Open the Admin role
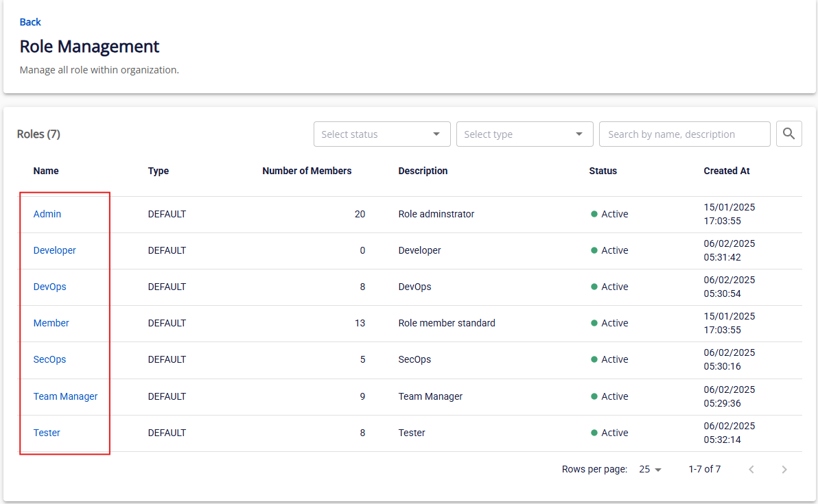The width and height of the screenshot is (818, 504). coord(47,214)
